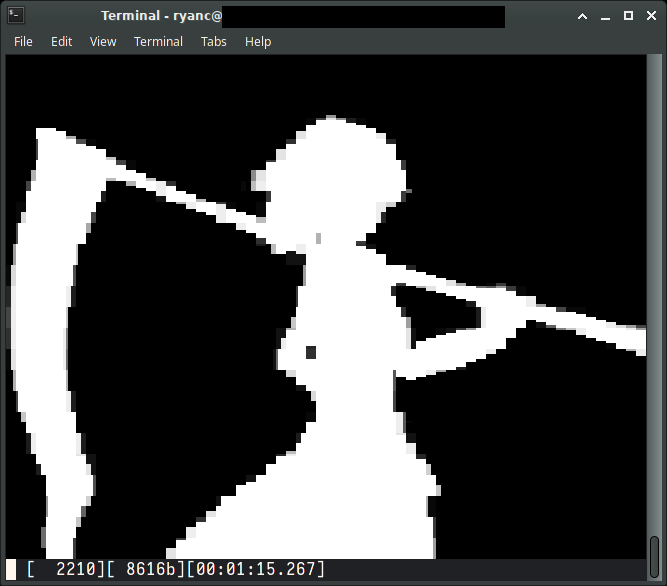Minimize the Terminal window
Image resolution: width=667 pixels, height=586 pixels.
pyautogui.click(x=605, y=16)
